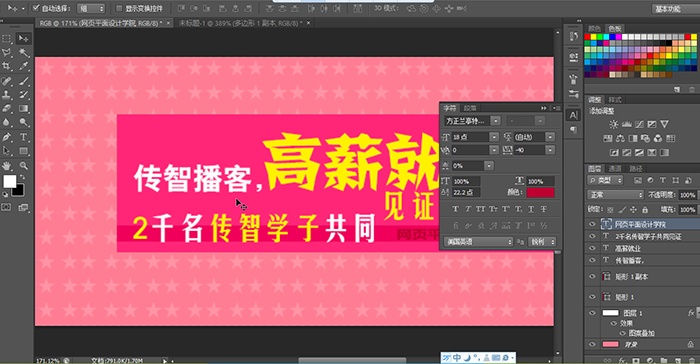Apply faux bold text style

coord(455,209)
